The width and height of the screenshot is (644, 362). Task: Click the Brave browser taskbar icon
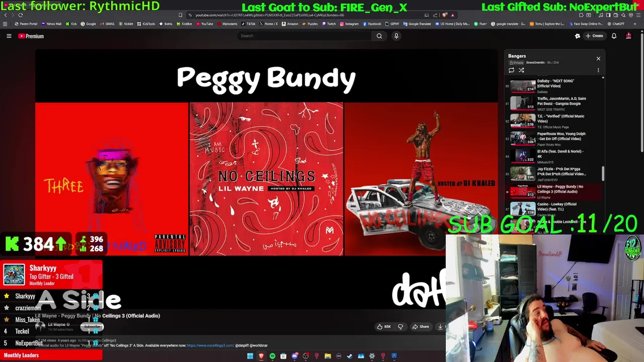click(261, 356)
